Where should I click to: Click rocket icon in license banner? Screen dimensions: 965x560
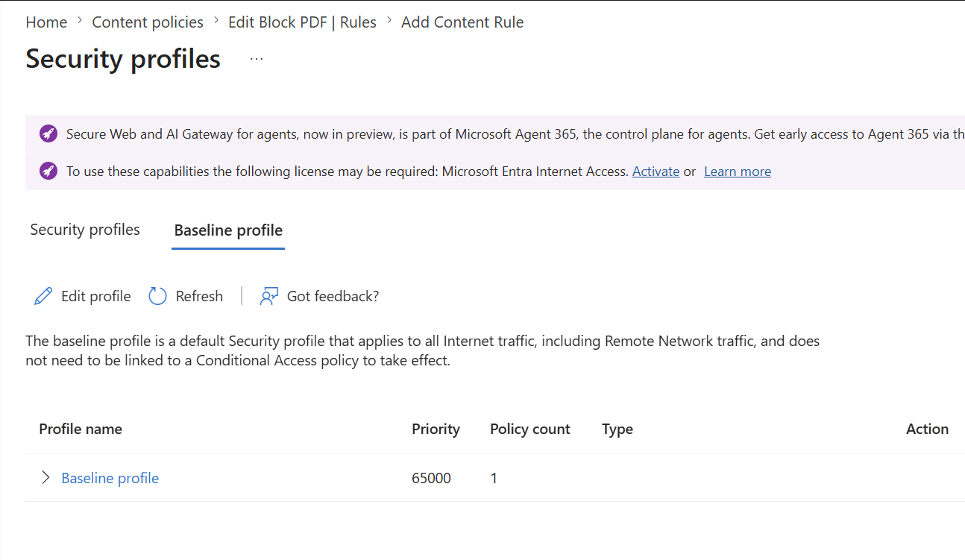tap(48, 172)
